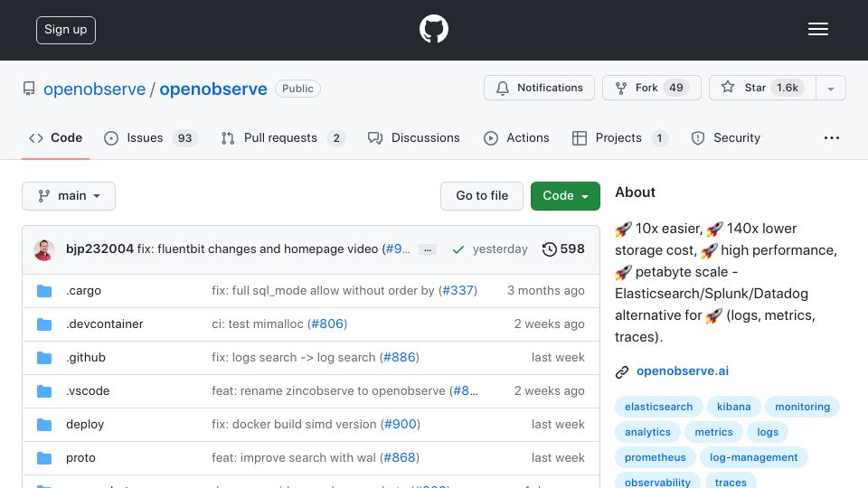The width and height of the screenshot is (868, 488).
Task: Click the .cargo folder icon
Action: (x=44, y=291)
